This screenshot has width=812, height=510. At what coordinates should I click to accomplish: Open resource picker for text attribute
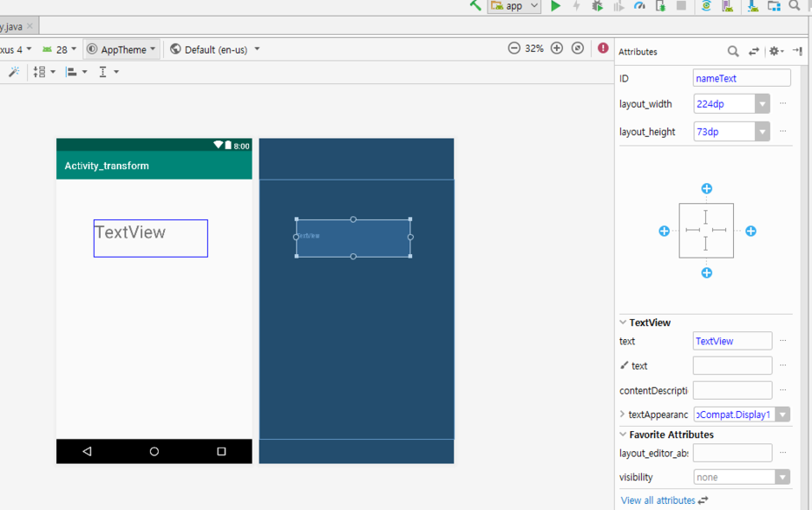[783, 341]
